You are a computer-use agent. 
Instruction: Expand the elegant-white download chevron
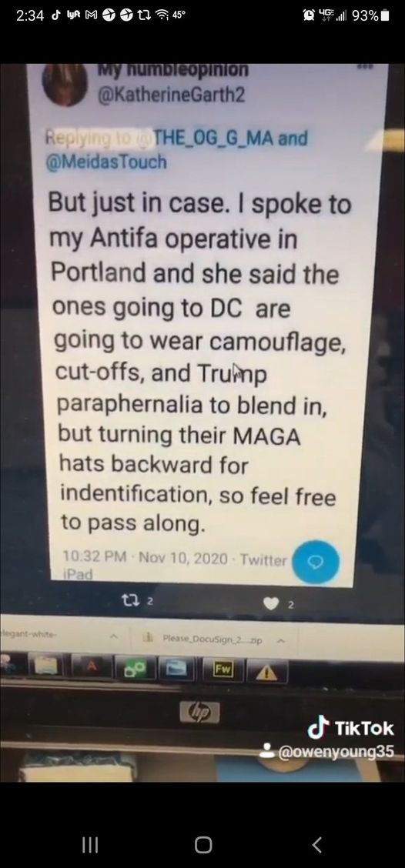pyautogui.click(x=113, y=637)
